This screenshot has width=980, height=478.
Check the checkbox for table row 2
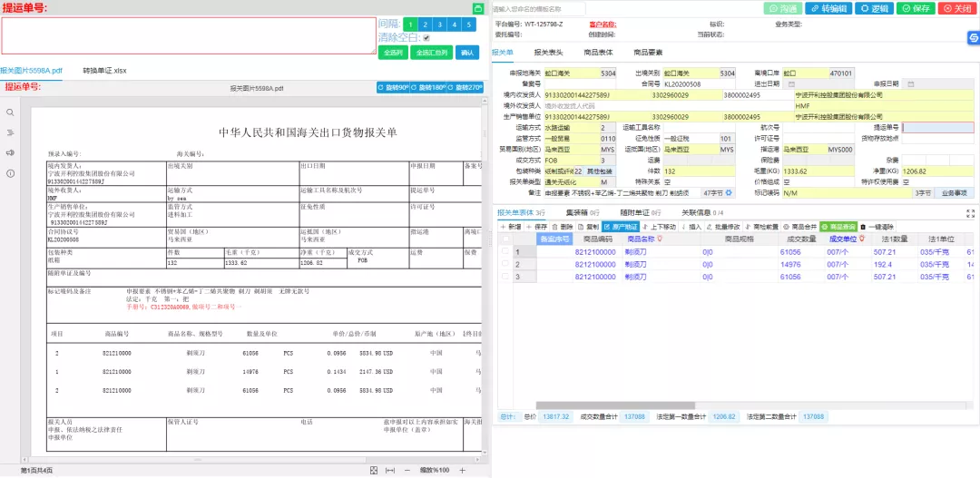[x=505, y=264]
